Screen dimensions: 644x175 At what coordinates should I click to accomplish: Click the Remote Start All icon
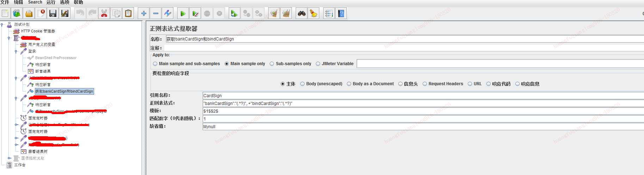[x=234, y=13]
